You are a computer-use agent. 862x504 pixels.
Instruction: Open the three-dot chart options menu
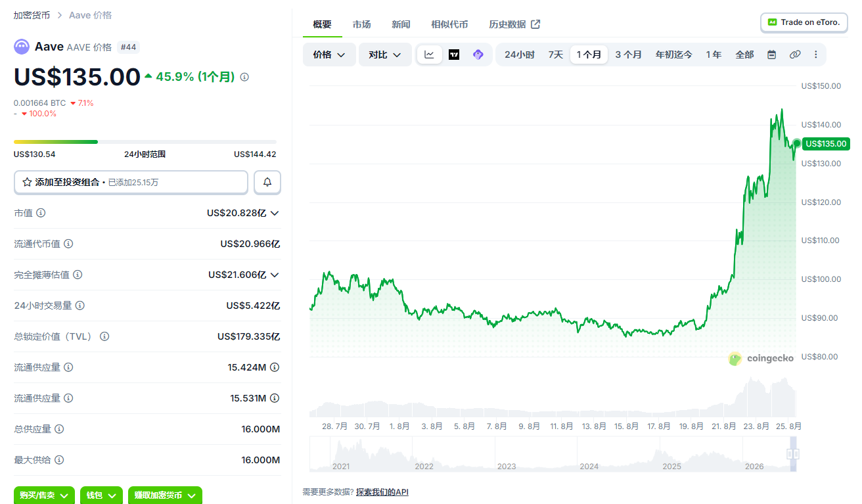[x=816, y=55]
